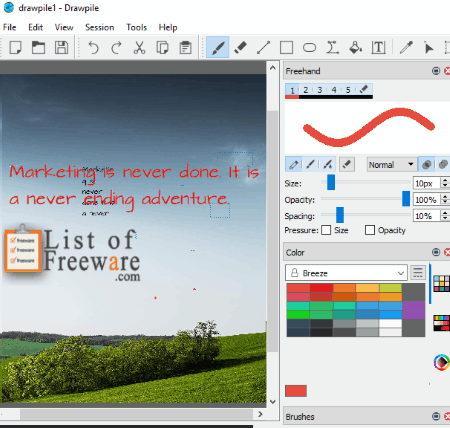Pick the yellow-green palette swatch
This screenshot has width=450, height=428.
pyautogui.click(x=391, y=288)
